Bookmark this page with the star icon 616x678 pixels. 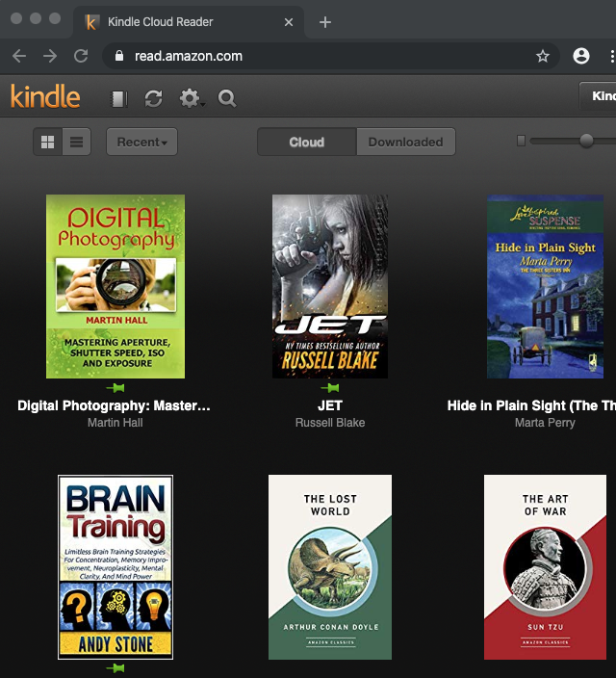pos(543,56)
